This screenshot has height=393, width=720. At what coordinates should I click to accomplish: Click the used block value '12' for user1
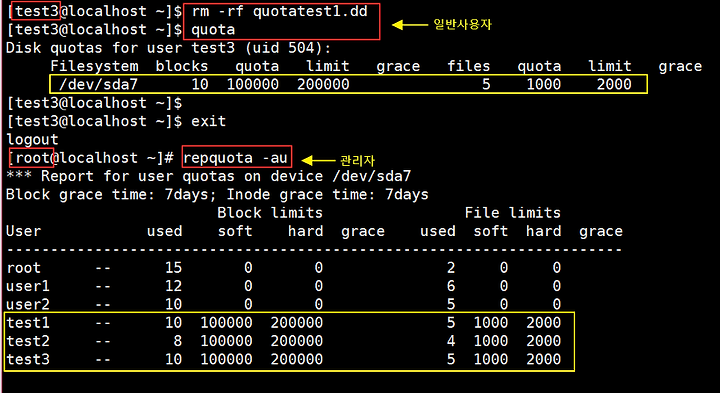click(x=174, y=286)
